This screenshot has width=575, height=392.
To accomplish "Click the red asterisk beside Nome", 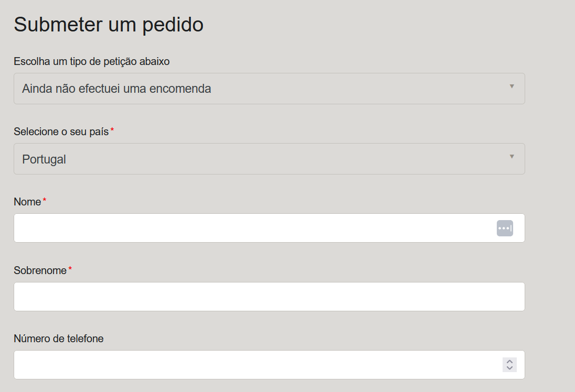I will point(45,200).
